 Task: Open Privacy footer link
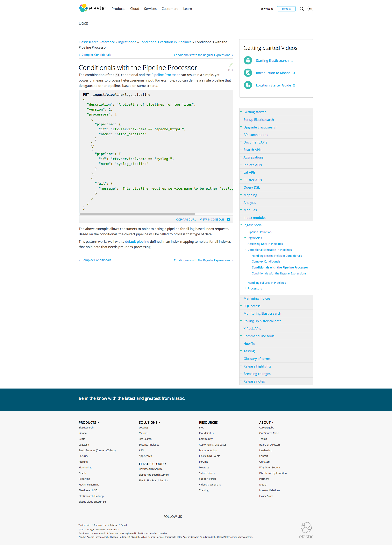[114, 525]
